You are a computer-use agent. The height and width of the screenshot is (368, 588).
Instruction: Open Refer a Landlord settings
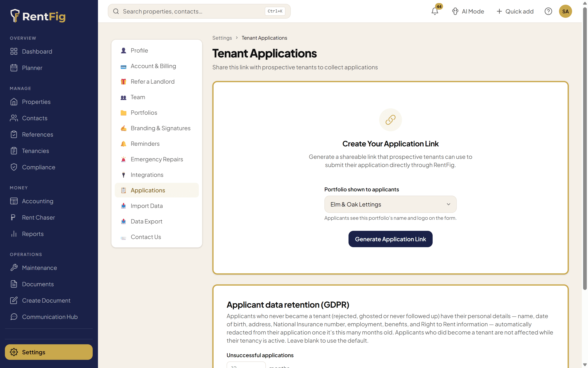(x=157, y=82)
